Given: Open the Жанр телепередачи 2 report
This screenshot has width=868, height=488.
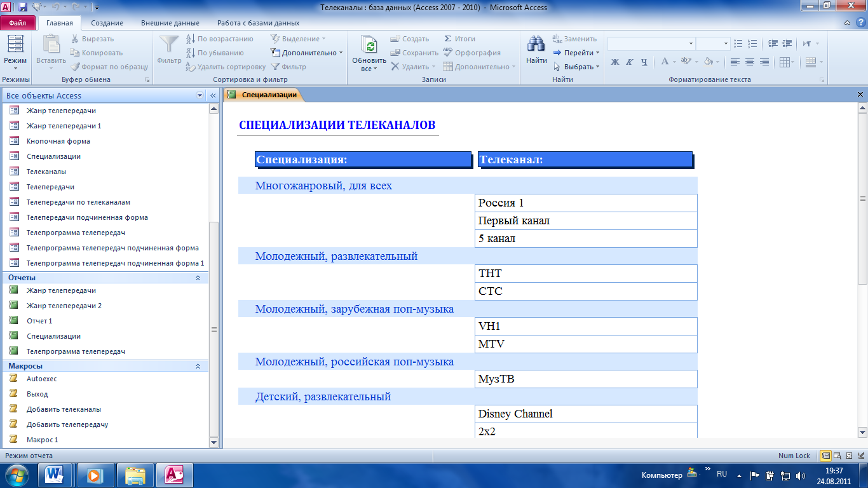Looking at the screenshot, I should (x=64, y=306).
